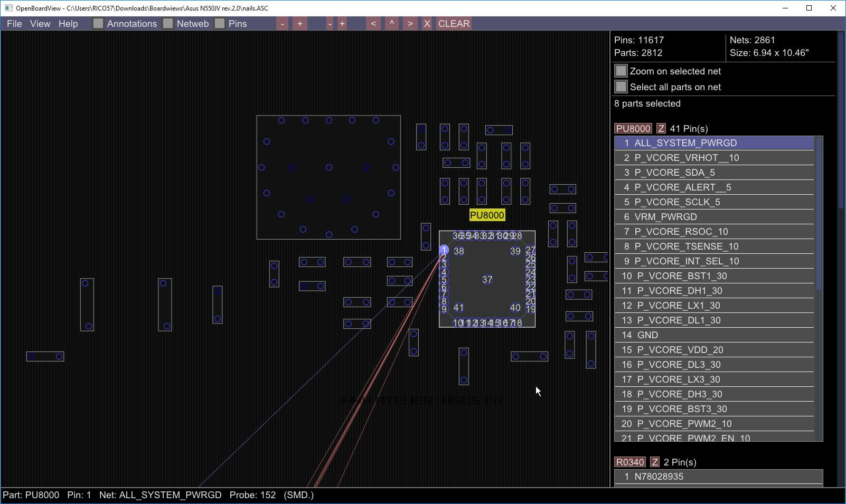Toggle the Annotations checkbox
846x504 pixels.
(x=98, y=23)
